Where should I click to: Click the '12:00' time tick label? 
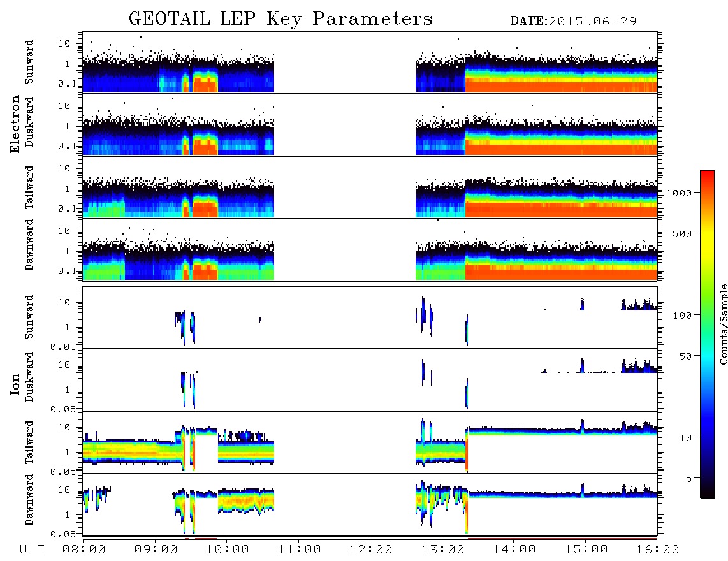coord(371,550)
